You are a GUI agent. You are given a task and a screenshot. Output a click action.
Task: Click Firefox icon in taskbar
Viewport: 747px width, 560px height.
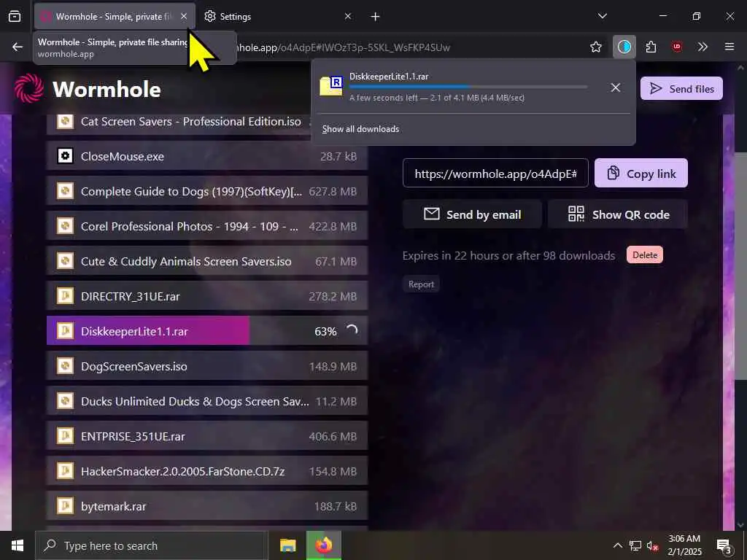click(x=323, y=545)
